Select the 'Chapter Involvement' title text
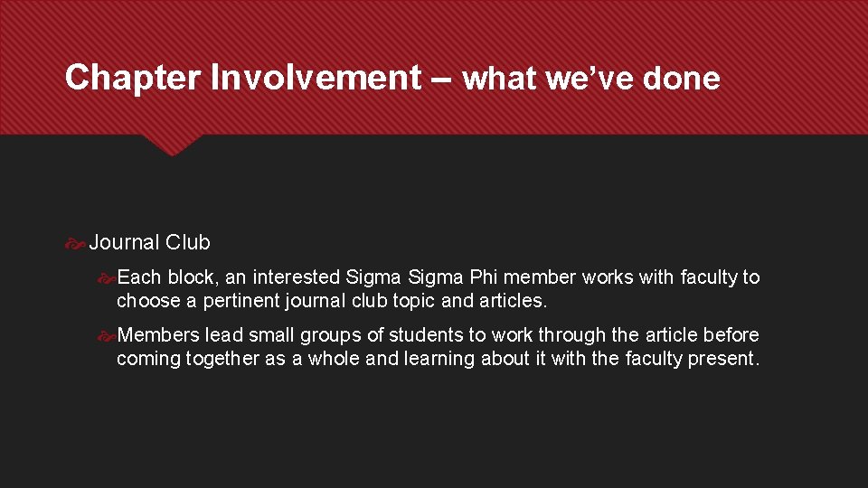 [x=243, y=78]
